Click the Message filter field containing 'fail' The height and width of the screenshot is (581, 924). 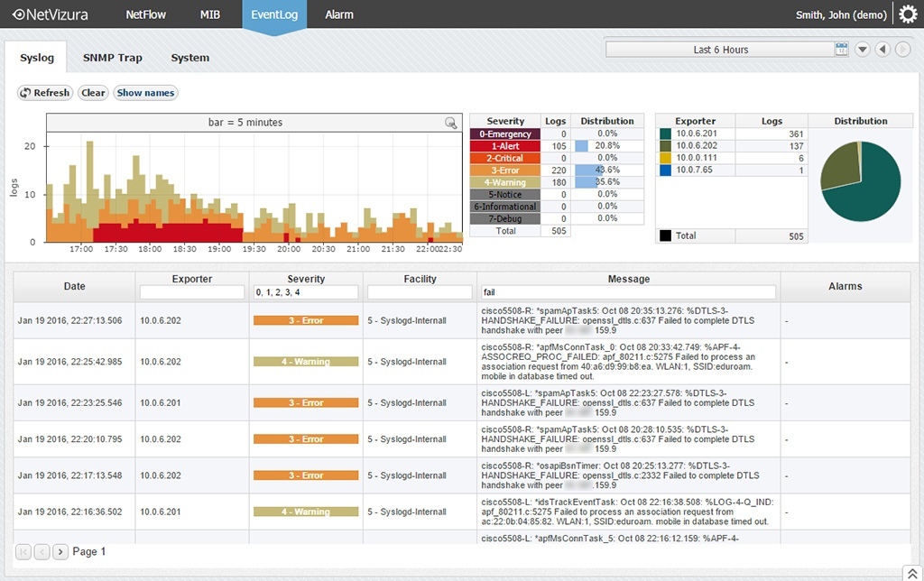point(627,292)
